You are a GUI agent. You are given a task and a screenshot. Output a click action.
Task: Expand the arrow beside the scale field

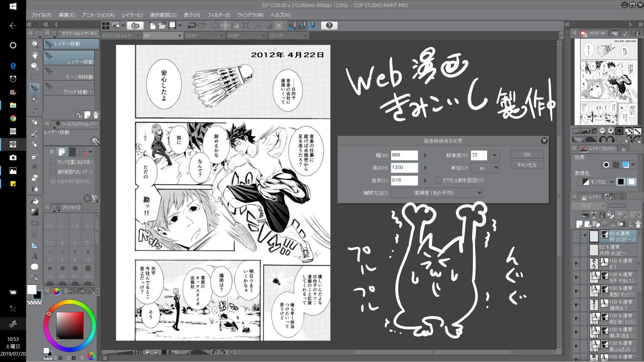[425, 181]
